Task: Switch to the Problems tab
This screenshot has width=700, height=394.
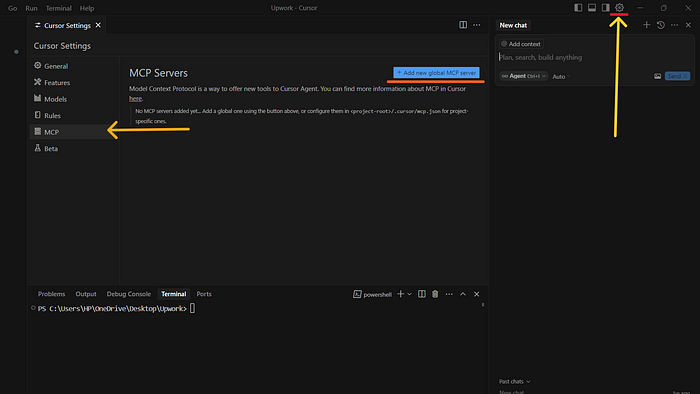Action: click(x=51, y=294)
